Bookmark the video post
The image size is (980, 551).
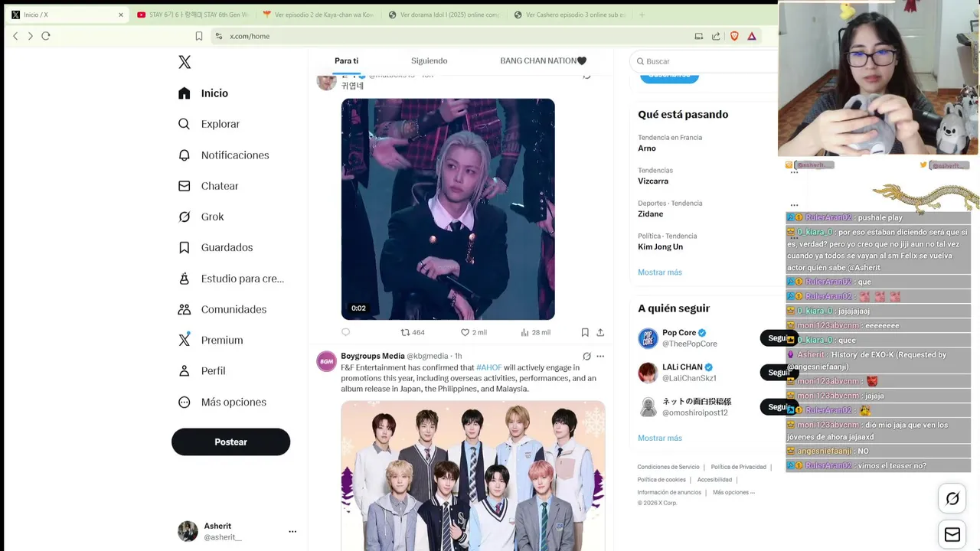[x=585, y=332]
